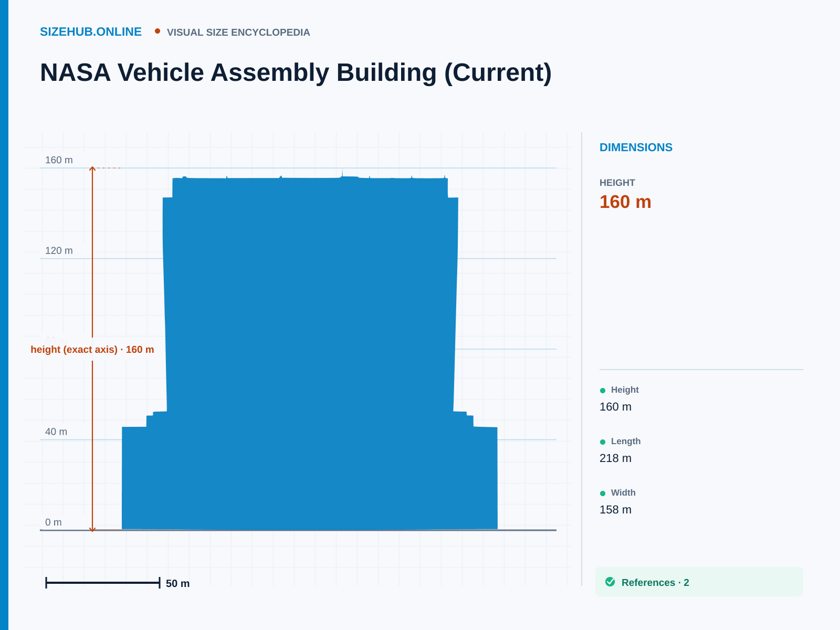Click the 40 m axis gridline label
This screenshot has height=630, width=840.
tap(56, 432)
